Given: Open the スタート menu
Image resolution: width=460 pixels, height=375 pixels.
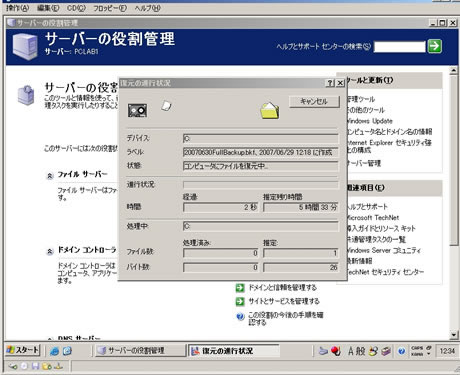Looking at the screenshot, I should coord(23,350).
